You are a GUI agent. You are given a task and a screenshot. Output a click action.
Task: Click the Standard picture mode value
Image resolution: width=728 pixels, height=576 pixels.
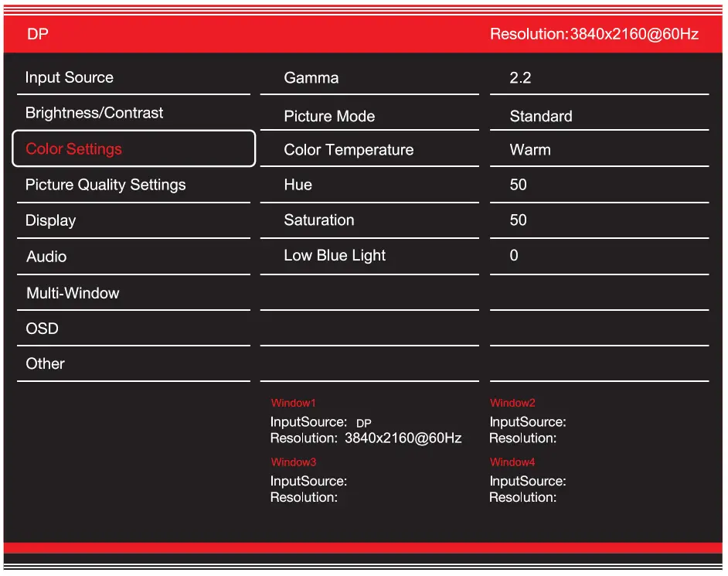[x=540, y=116]
